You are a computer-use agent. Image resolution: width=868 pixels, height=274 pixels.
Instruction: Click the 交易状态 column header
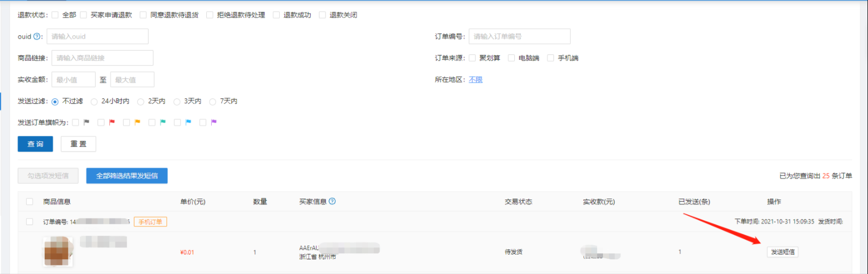point(518,202)
